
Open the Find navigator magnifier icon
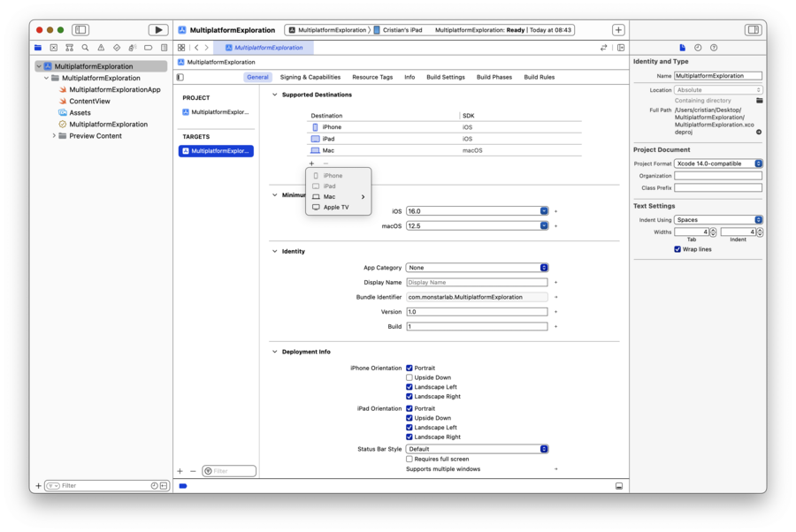coord(85,48)
